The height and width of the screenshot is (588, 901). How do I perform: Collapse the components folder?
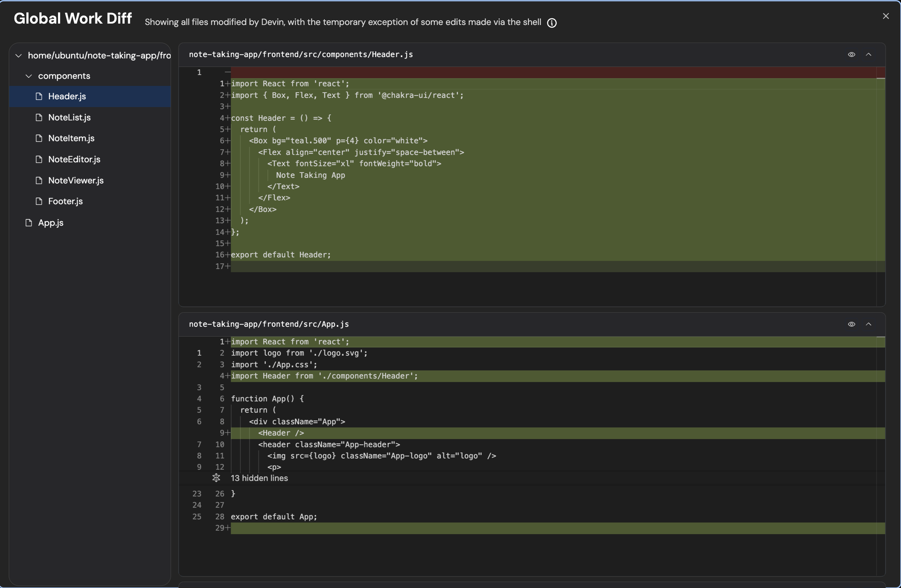(29, 76)
